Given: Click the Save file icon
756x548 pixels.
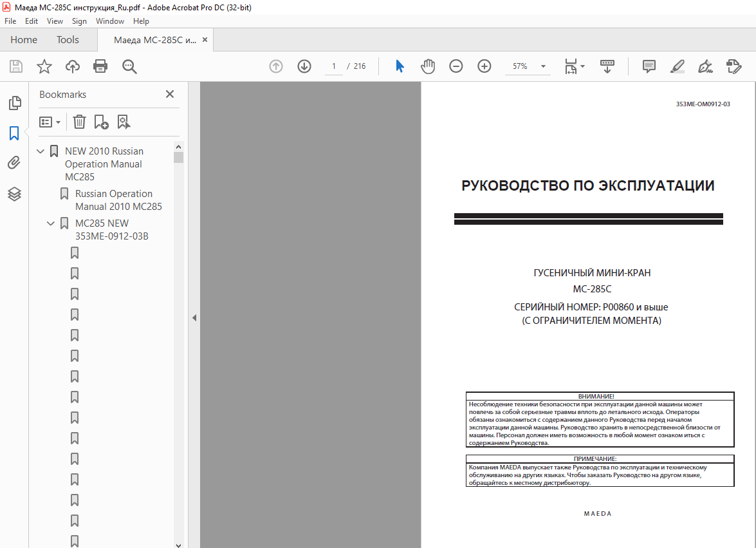Looking at the screenshot, I should coord(16,66).
